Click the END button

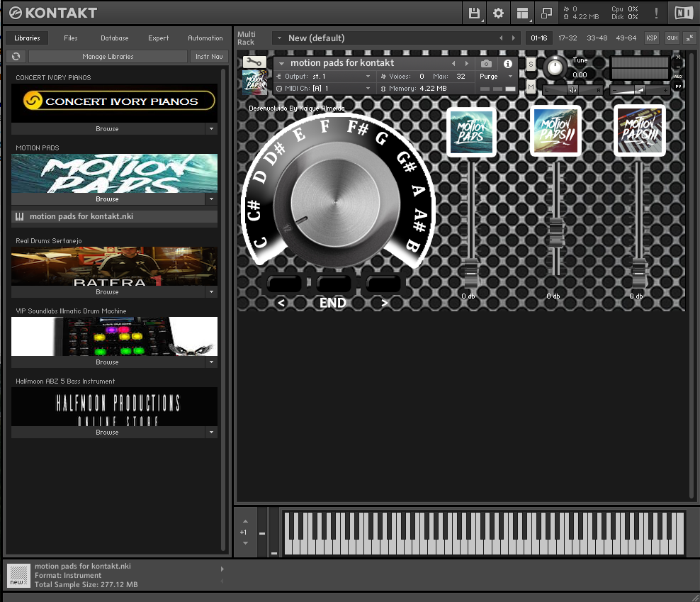coord(332,303)
